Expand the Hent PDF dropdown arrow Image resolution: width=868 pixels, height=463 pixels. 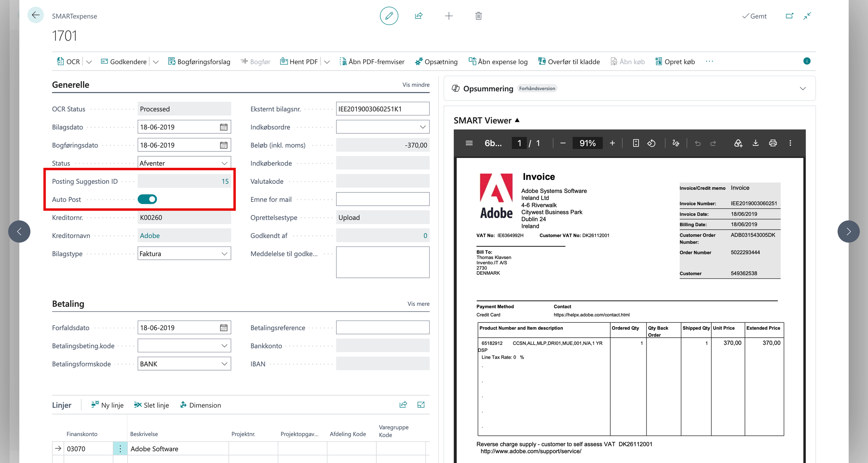point(327,62)
